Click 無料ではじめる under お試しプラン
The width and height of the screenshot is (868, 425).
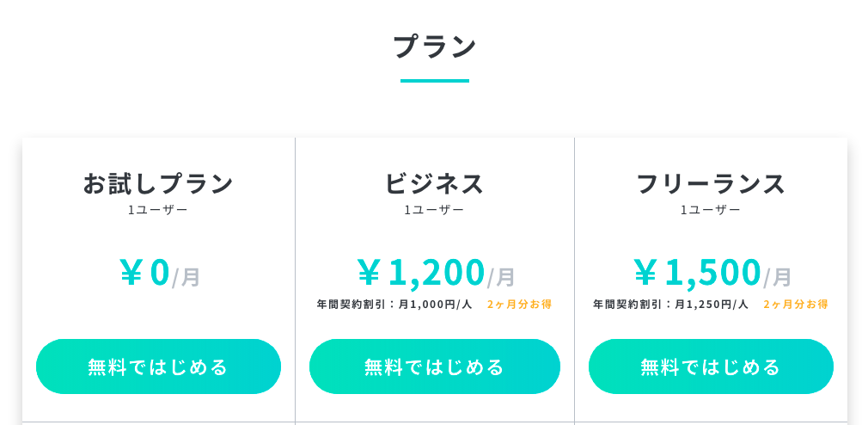pos(158,366)
